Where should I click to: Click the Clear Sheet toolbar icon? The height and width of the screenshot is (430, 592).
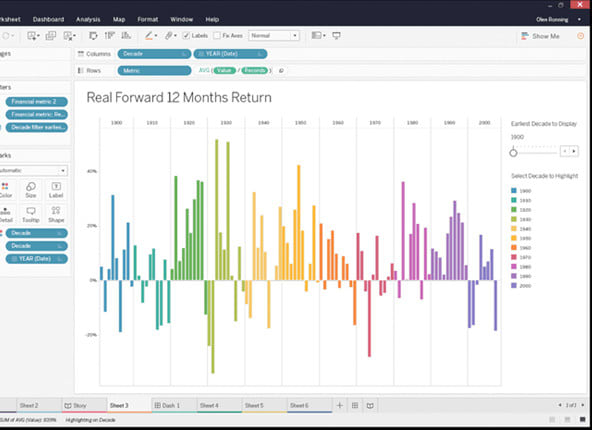tap(68, 36)
